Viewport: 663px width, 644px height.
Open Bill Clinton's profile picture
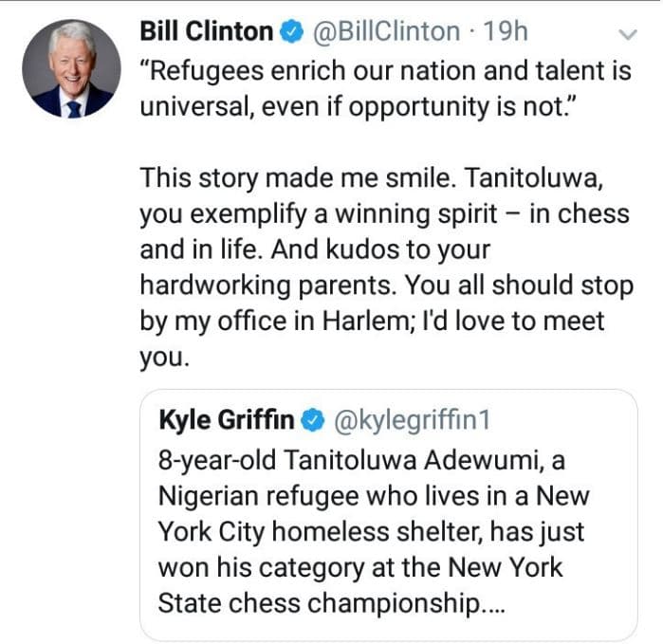coord(71,68)
